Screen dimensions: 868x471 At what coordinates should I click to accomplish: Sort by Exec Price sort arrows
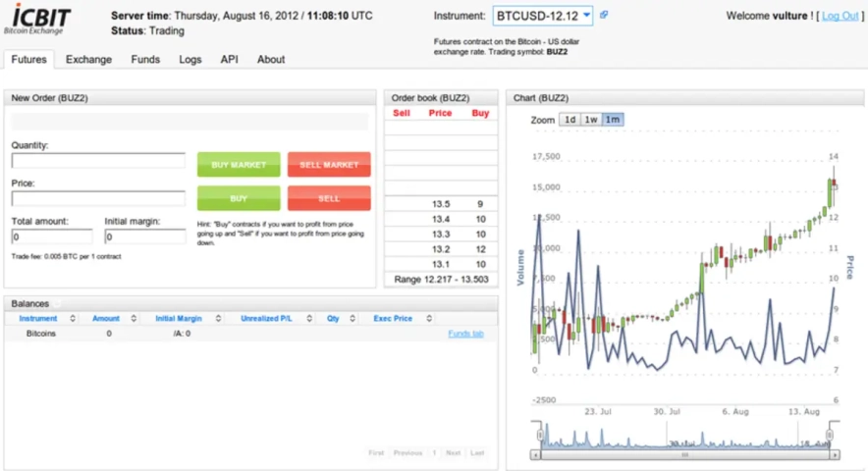tap(426, 319)
